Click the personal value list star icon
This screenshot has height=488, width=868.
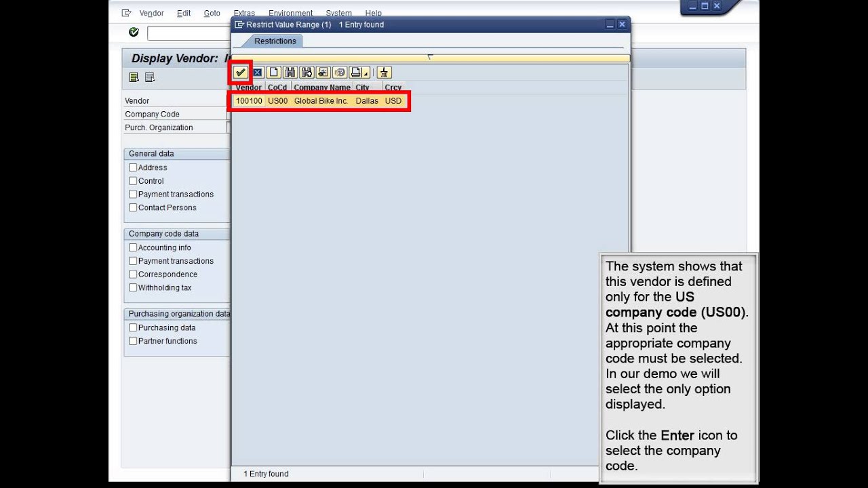pyautogui.click(x=323, y=73)
